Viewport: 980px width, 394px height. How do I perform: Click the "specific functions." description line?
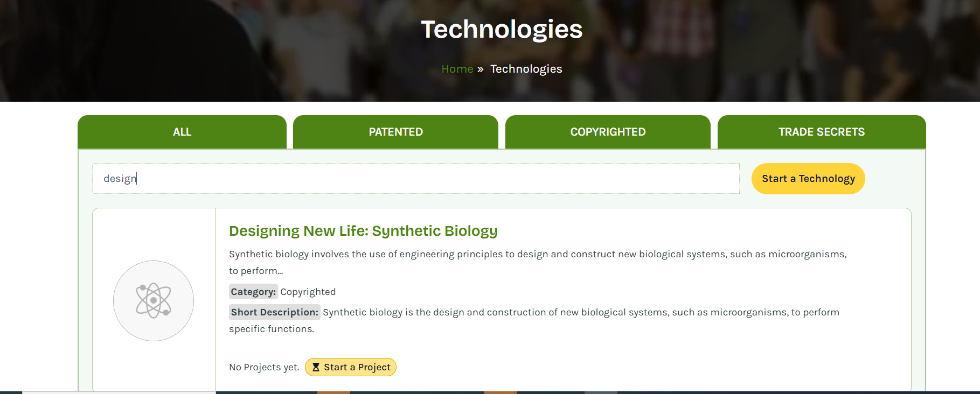click(x=272, y=329)
